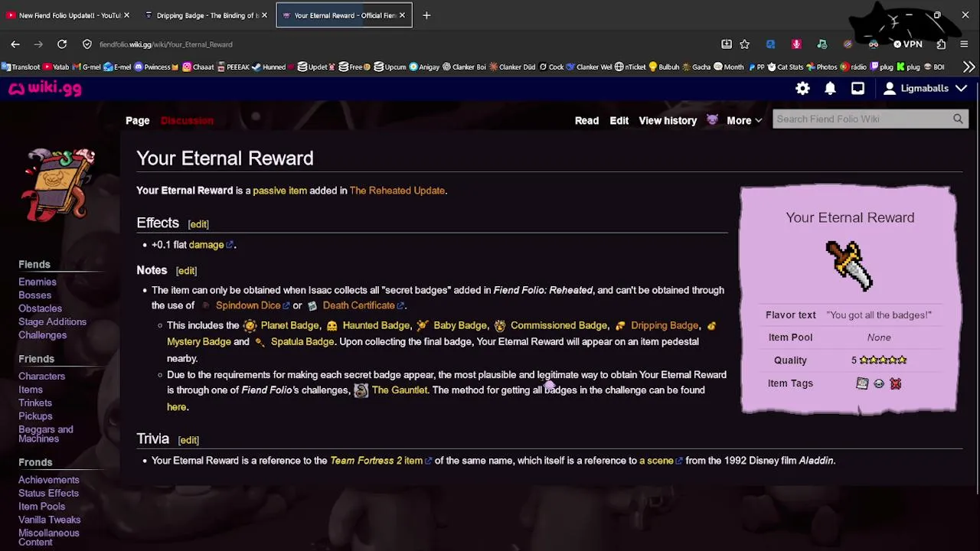Switch to the YouTube Fiend Folio tab
The image size is (980, 551).
pyautogui.click(x=68, y=15)
